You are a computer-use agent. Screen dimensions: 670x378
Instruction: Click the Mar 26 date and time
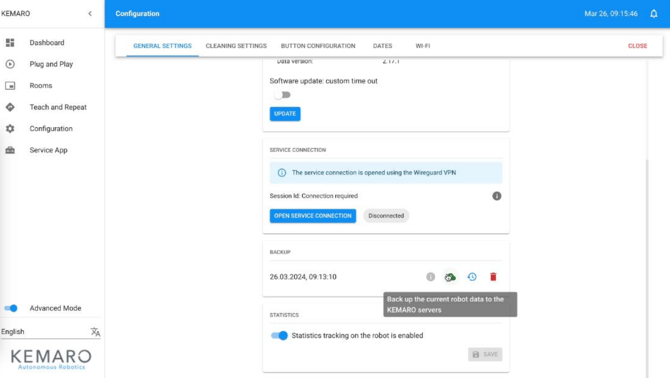coord(611,14)
